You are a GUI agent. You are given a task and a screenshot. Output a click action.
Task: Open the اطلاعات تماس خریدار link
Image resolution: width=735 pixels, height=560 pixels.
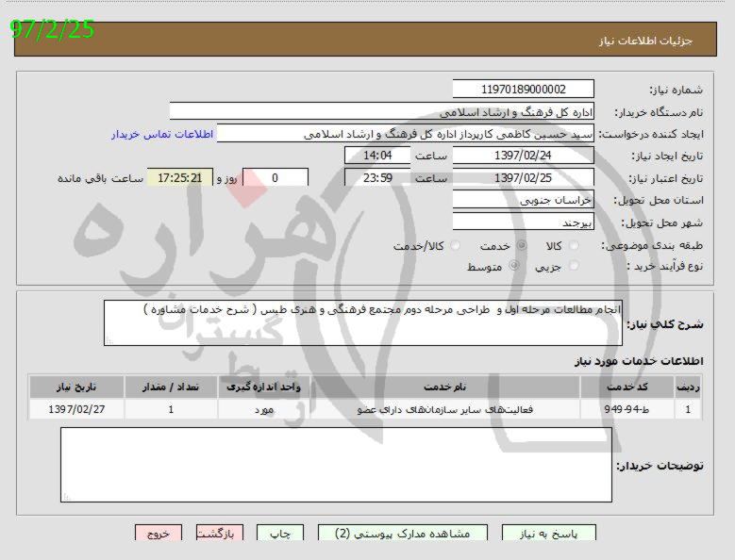click(x=162, y=134)
